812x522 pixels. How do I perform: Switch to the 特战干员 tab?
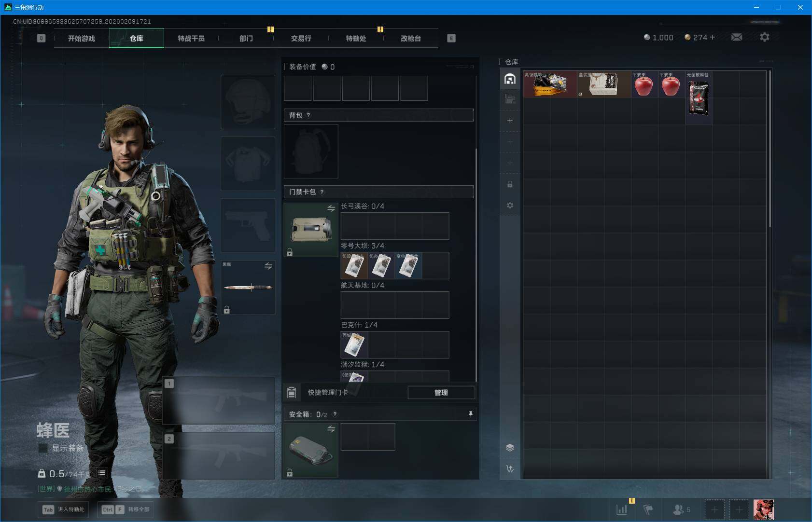(x=191, y=38)
